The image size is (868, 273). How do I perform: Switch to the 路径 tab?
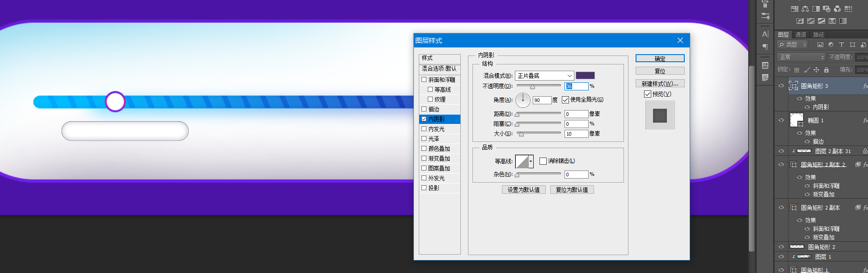point(818,34)
